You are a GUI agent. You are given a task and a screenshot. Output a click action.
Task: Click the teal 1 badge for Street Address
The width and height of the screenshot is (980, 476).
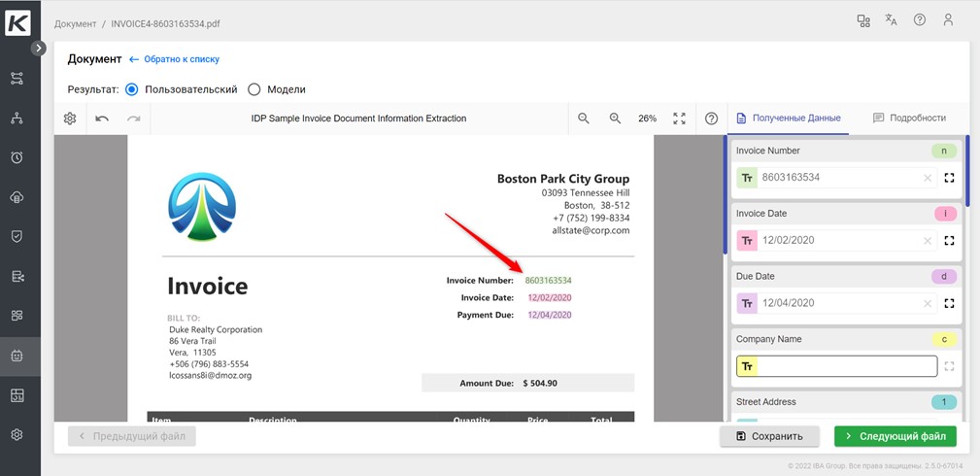(x=944, y=401)
